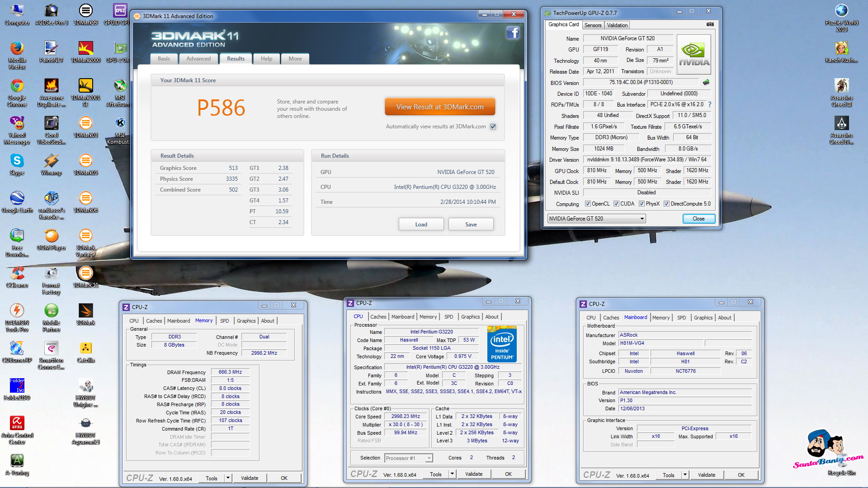Click the GPU-Z screenshot camera icon
Image resolution: width=868 pixels, height=488 pixels.
(x=710, y=24)
